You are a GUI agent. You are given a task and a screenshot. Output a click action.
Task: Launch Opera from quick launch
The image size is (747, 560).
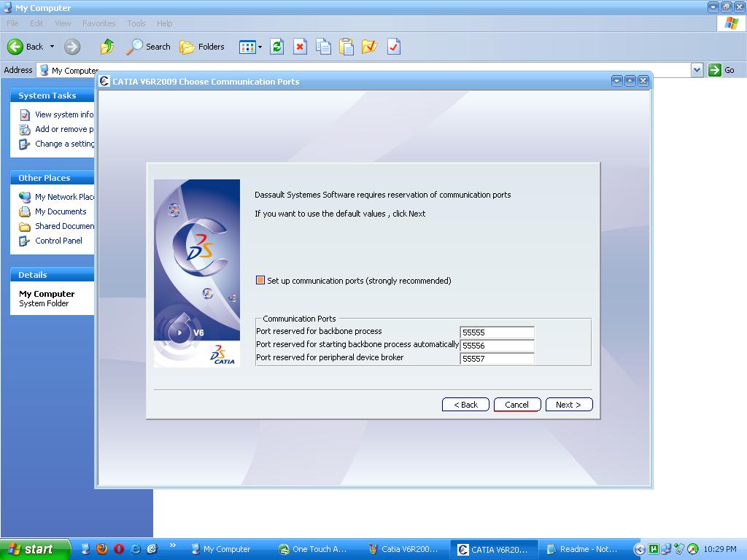coord(119,549)
